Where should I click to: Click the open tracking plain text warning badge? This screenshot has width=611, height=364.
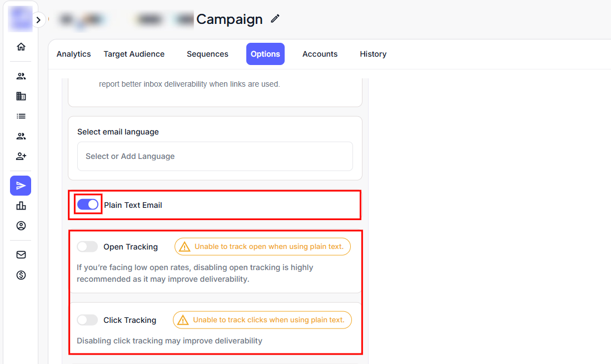click(x=262, y=247)
